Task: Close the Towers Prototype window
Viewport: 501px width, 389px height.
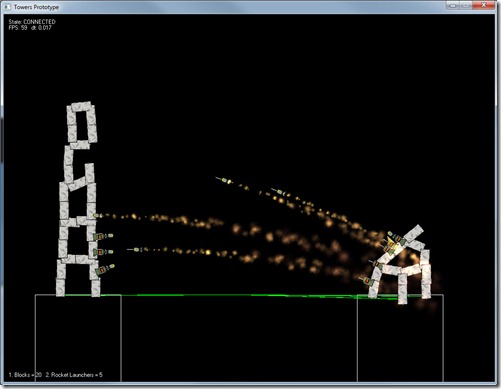Action: pos(485,5)
